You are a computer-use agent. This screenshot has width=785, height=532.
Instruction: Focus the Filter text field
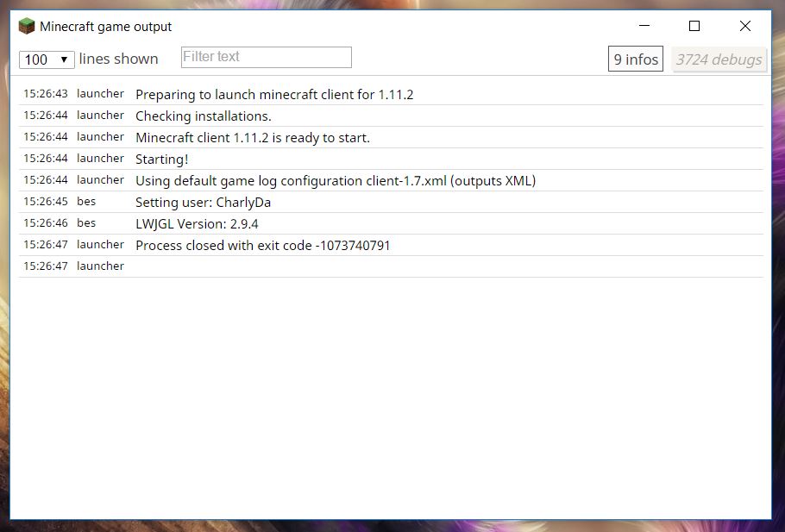click(267, 57)
